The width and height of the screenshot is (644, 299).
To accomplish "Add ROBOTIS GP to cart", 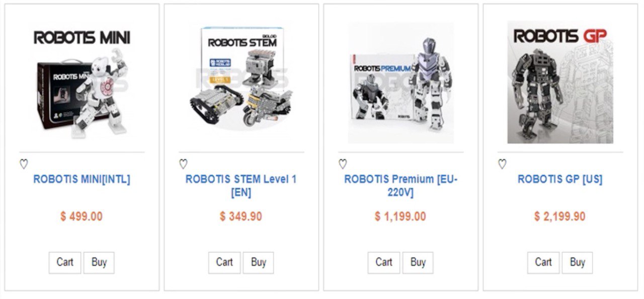I will tap(543, 262).
